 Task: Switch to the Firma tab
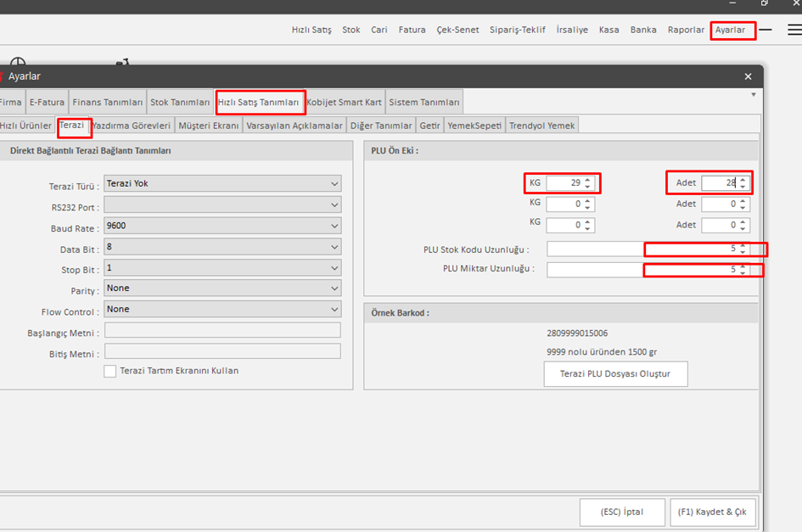coord(11,102)
